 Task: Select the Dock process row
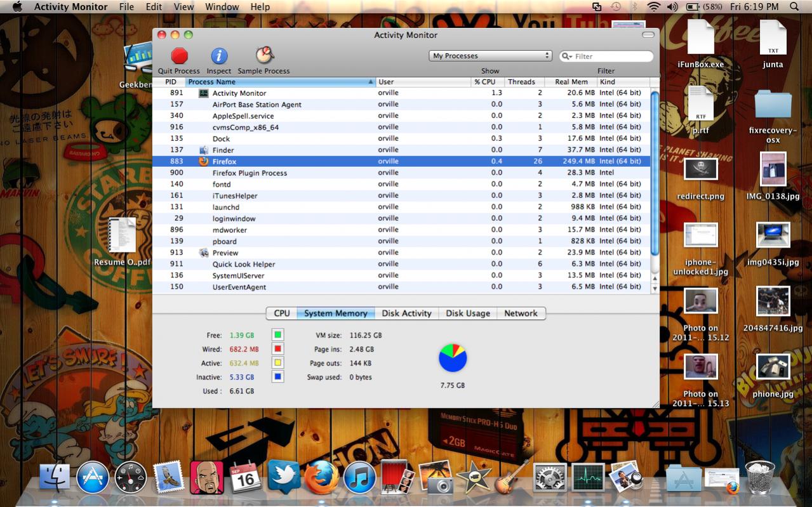tap(401, 138)
